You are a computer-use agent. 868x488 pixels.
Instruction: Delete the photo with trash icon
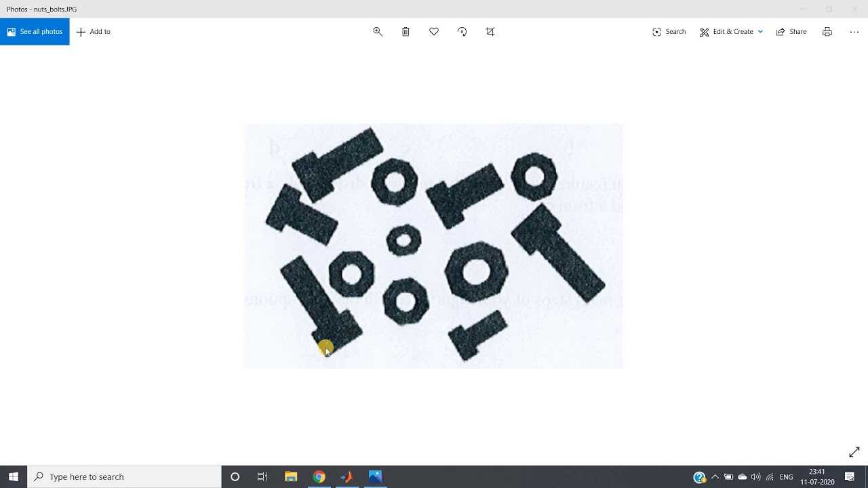tap(406, 32)
